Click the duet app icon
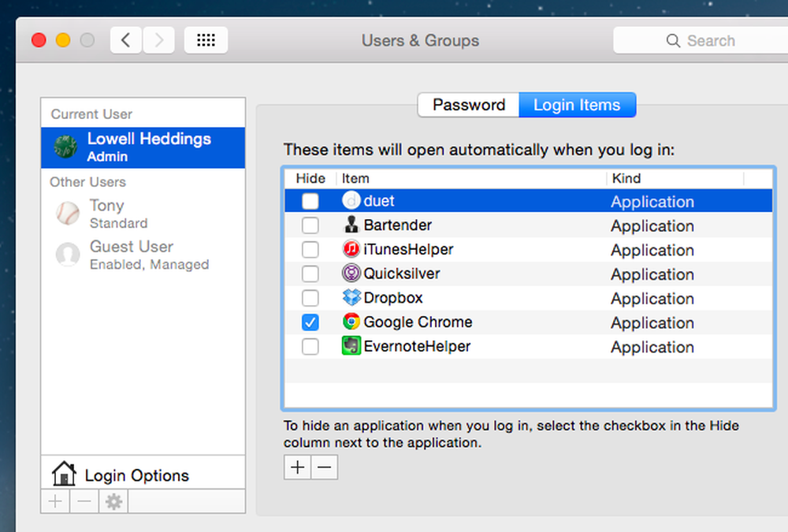788x532 pixels. coord(351,200)
